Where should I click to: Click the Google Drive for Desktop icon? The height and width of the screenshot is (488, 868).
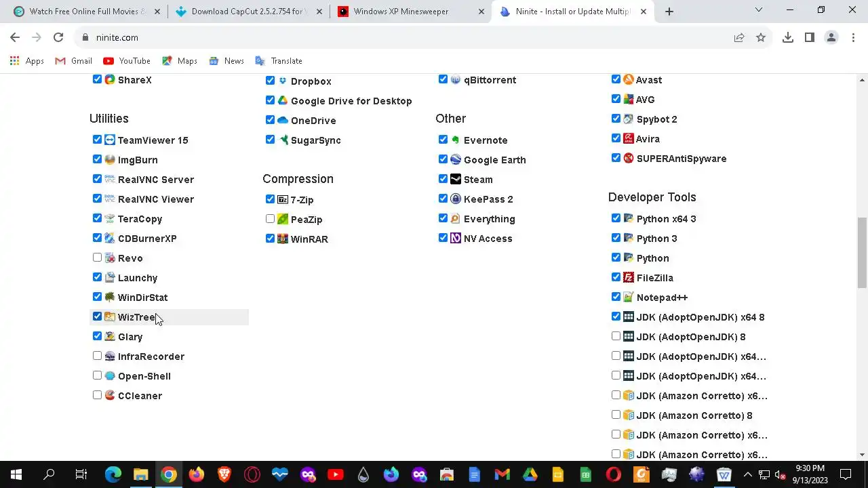tap(283, 100)
